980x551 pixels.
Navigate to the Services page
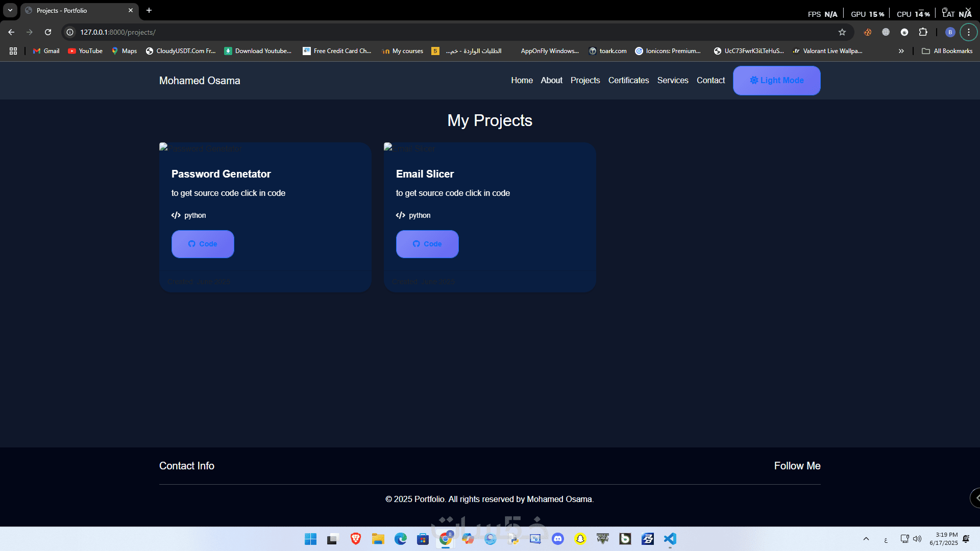[x=672, y=81]
